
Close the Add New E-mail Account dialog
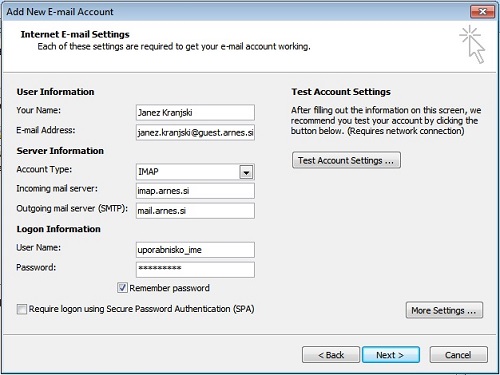[482, 12]
